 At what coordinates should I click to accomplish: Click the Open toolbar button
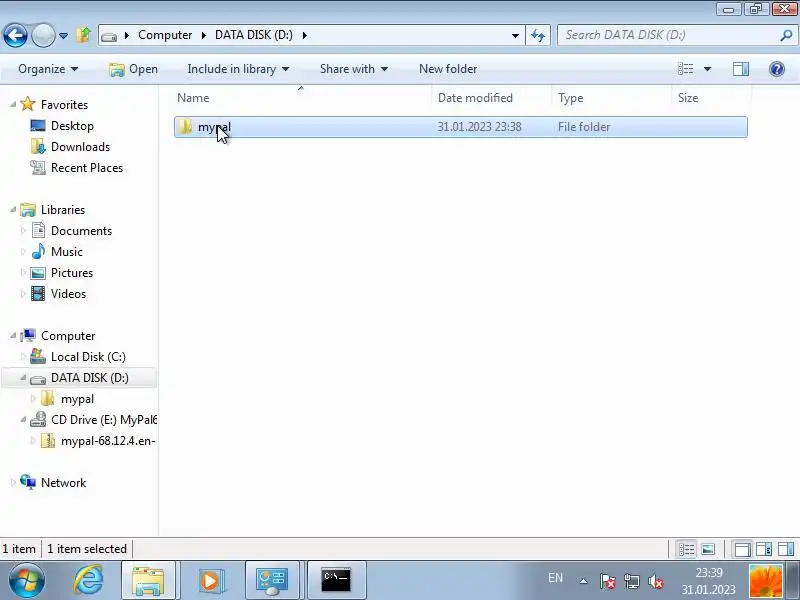pyautogui.click(x=134, y=69)
